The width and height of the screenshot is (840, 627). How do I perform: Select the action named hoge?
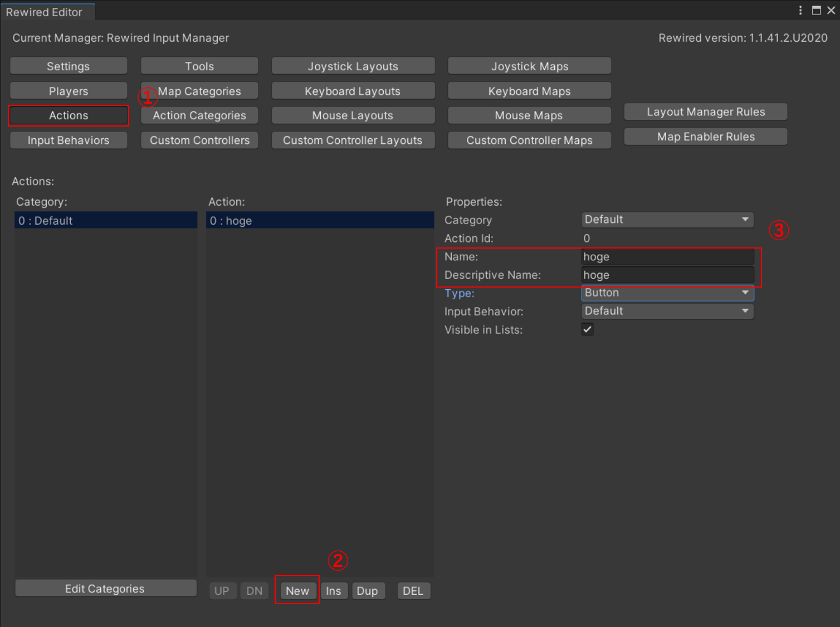tap(320, 220)
